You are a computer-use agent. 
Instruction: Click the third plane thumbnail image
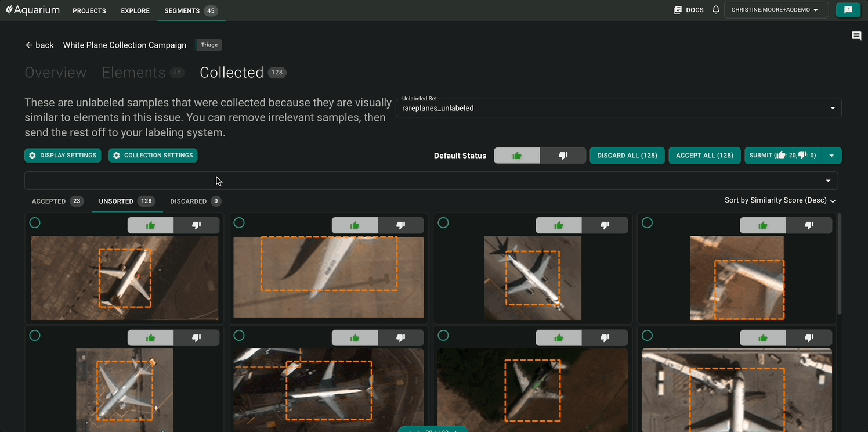532,278
